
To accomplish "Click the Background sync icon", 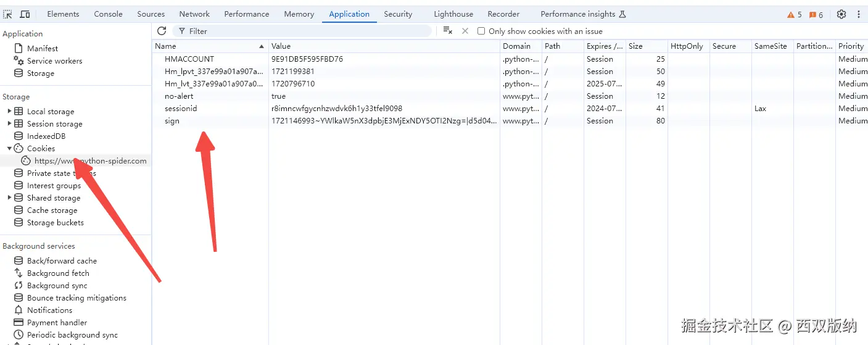I will click(19, 285).
